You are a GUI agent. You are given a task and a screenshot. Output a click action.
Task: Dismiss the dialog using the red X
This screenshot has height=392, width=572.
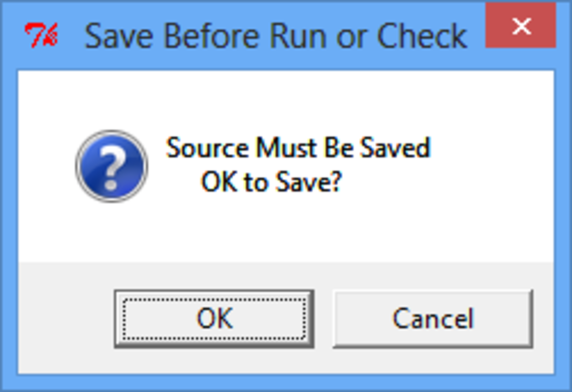[x=521, y=27]
